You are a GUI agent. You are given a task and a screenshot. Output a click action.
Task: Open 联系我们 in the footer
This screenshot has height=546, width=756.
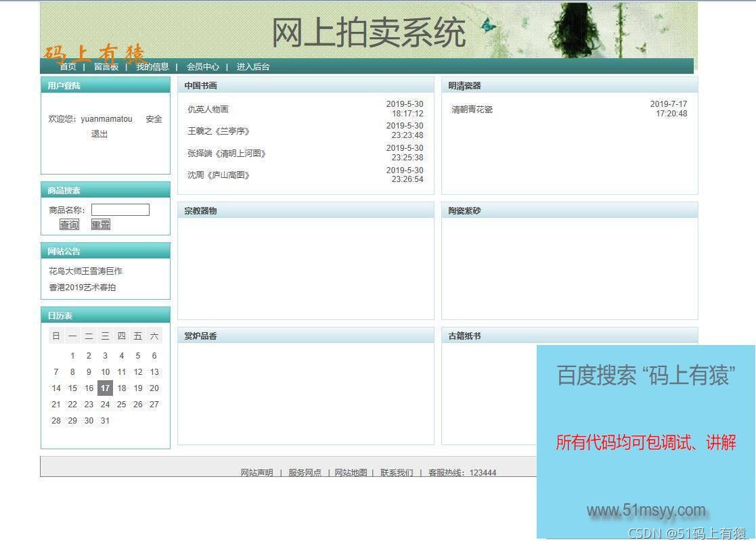pos(397,472)
